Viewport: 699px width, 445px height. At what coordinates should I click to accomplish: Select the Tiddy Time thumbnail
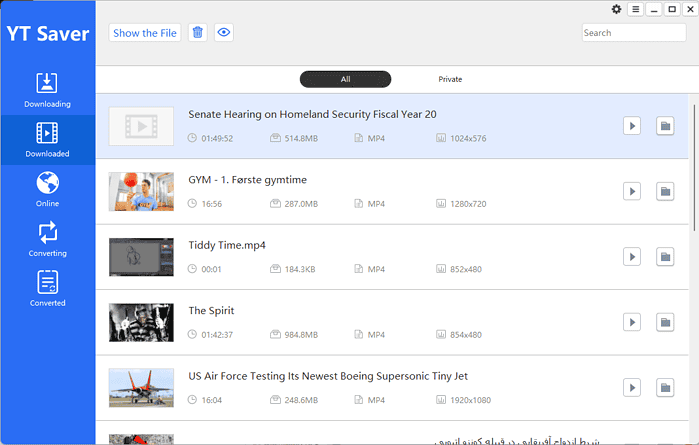click(141, 257)
